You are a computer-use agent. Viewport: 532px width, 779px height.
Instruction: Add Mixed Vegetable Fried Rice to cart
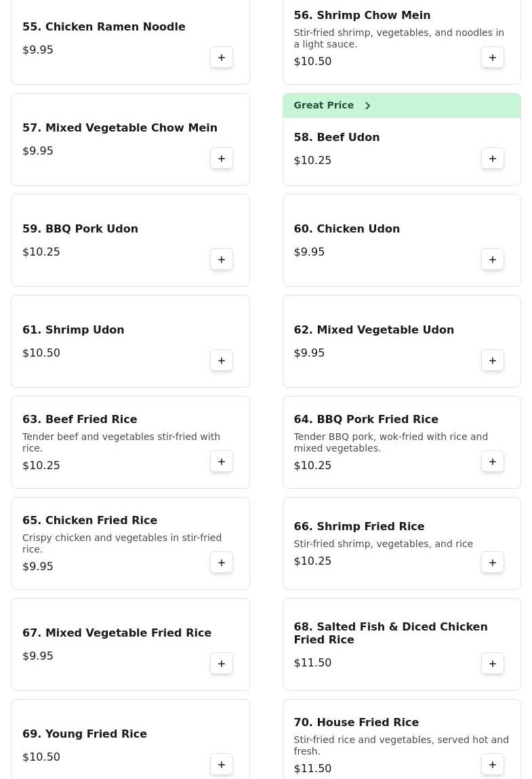click(222, 664)
